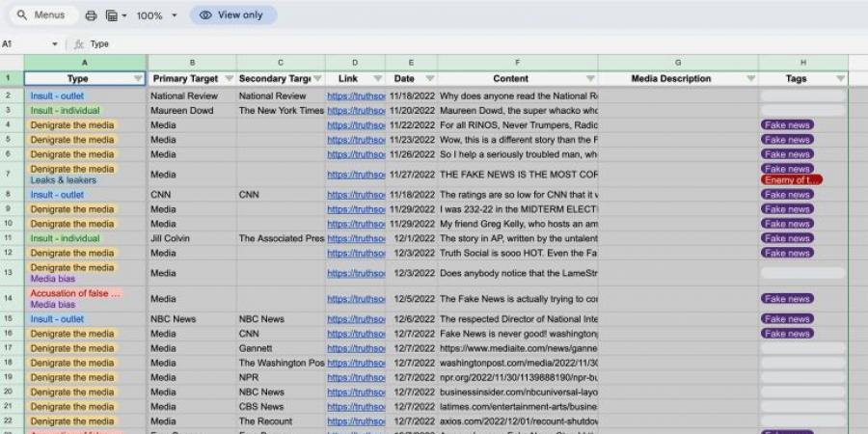Select column G header
The image size is (868, 434).
(x=678, y=63)
